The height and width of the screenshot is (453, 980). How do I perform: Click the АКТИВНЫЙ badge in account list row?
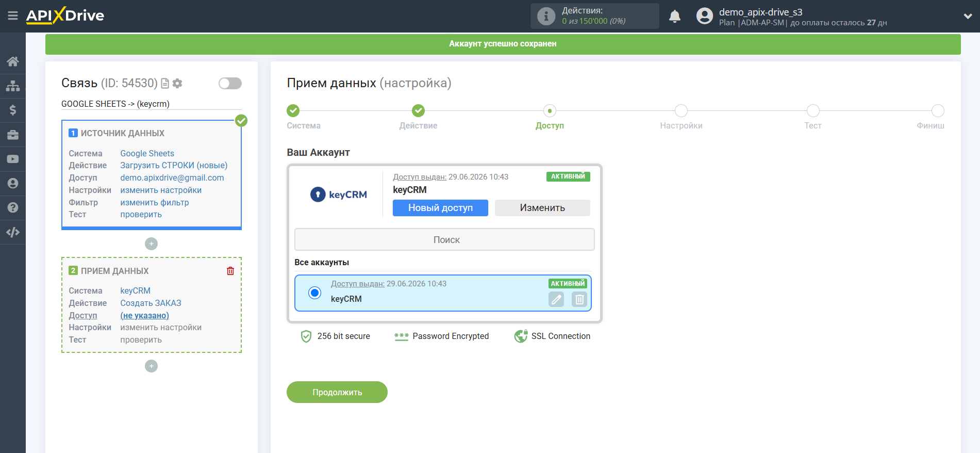[x=568, y=283]
